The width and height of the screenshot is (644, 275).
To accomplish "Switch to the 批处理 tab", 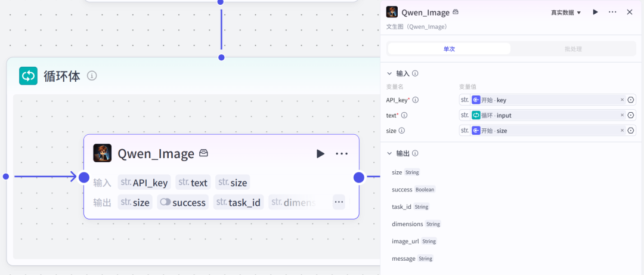I will click(x=573, y=49).
